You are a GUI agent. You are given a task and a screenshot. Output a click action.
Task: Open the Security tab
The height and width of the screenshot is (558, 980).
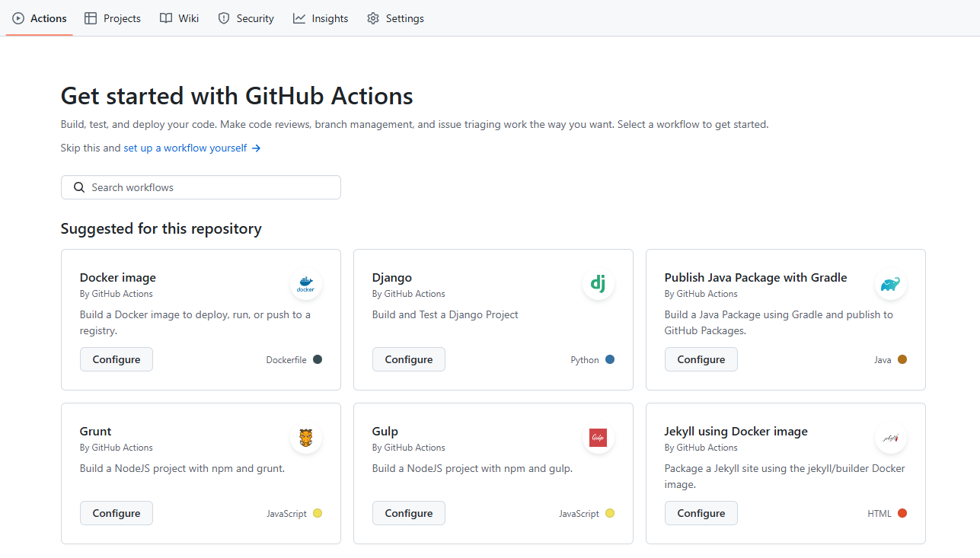tap(246, 18)
